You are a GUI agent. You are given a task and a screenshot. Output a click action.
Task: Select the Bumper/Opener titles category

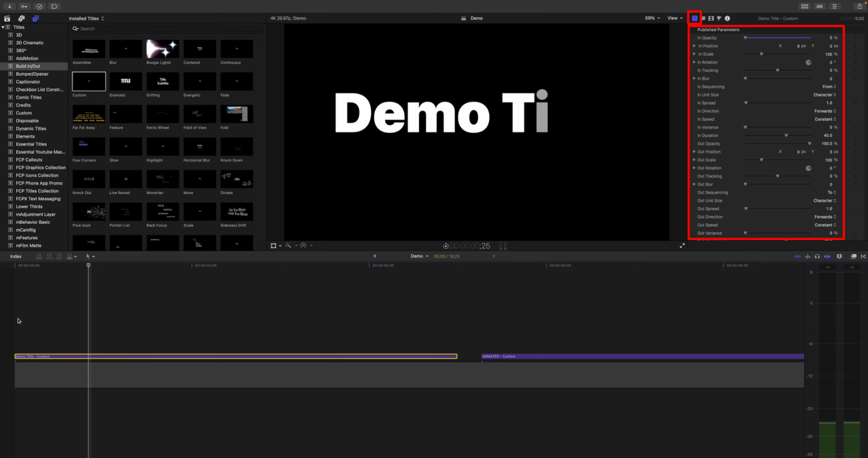tap(32, 74)
